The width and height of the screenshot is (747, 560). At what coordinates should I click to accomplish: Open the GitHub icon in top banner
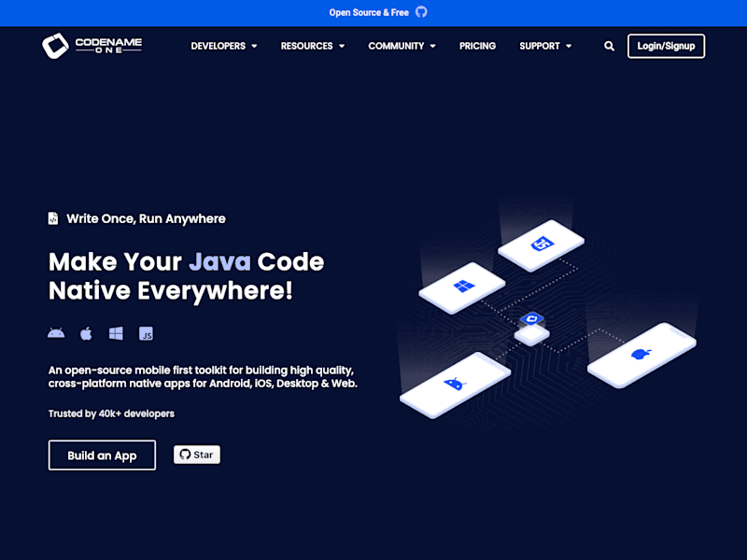[421, 12]
